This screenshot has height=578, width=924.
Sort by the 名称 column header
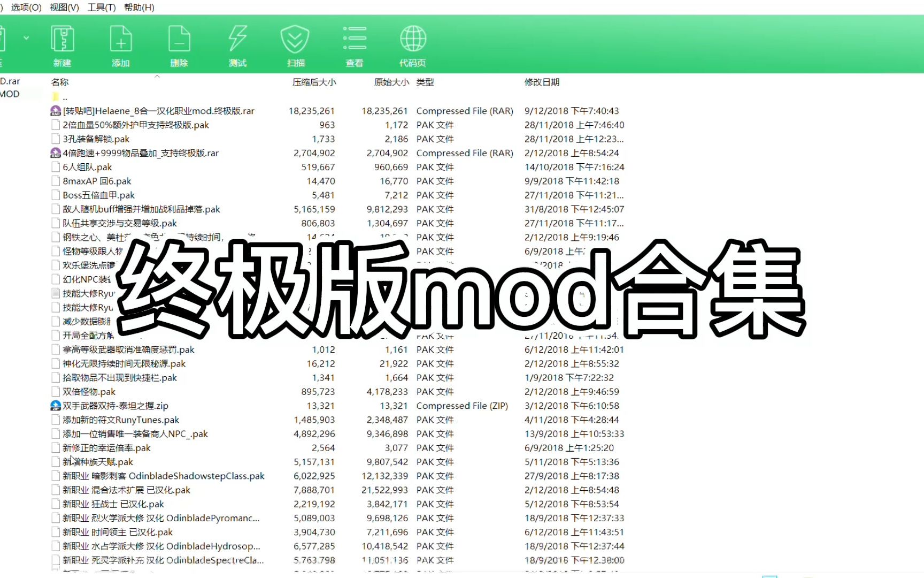click(60, 82)
